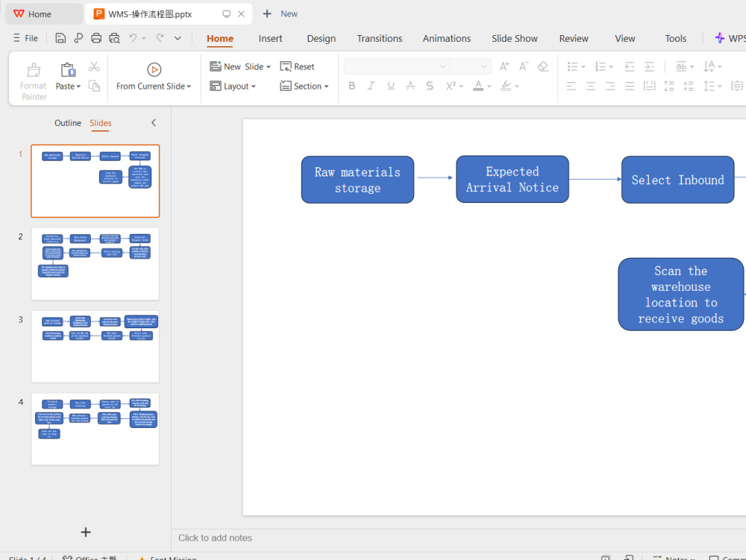Open the Review ribbon tab
This screenshot has height=560, width=746.
coord(573,39)
